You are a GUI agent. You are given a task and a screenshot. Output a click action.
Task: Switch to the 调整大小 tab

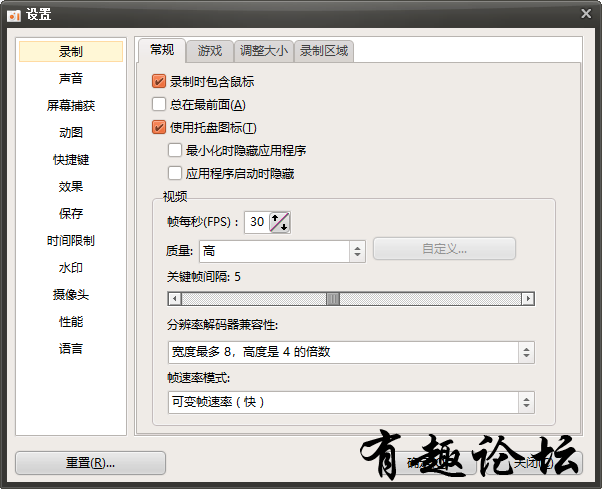264,51
